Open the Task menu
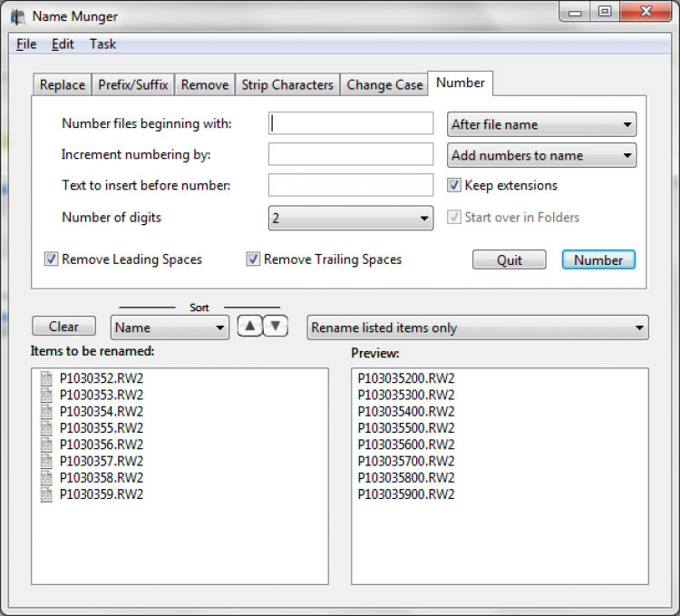Viewport: 680px width, 616px height. click(x=102, y=44)
